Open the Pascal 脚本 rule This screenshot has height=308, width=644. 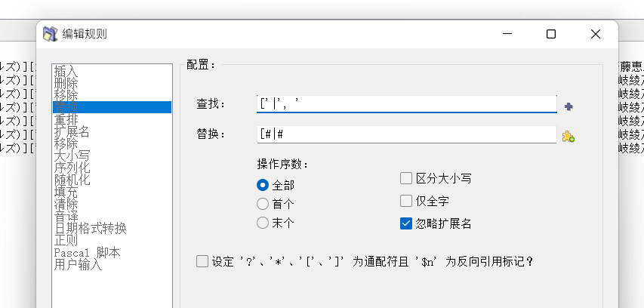87,252
